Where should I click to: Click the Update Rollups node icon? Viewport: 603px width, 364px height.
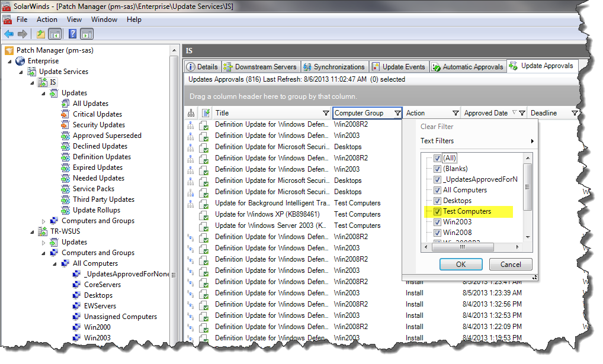pos(65,210)
